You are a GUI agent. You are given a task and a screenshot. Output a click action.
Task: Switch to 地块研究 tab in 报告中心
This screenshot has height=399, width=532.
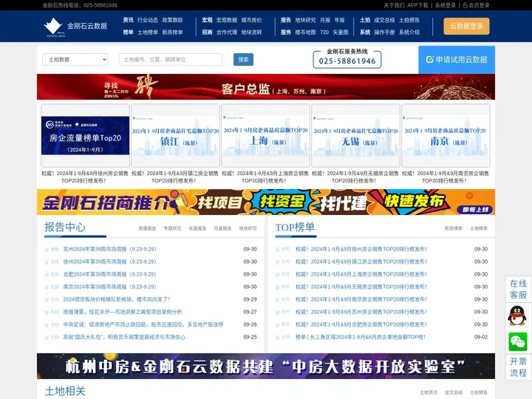pos(248,228)
